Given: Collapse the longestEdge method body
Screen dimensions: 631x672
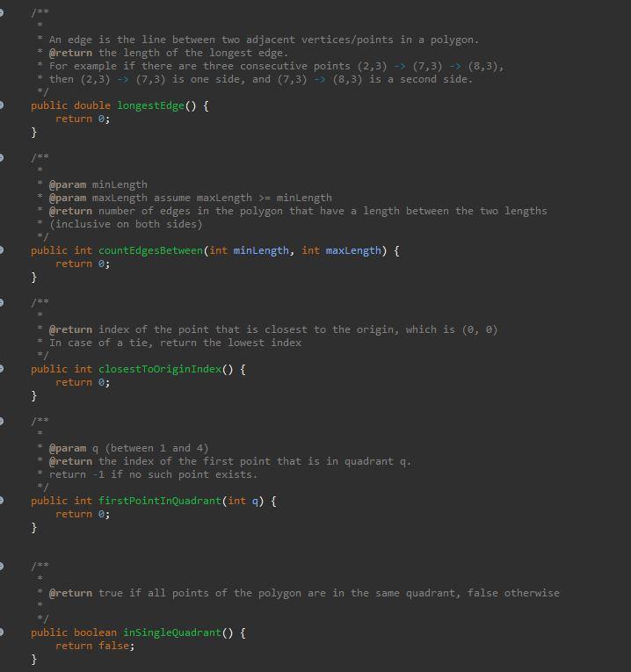Looking at the screenshot, I should tap(1, 105).
